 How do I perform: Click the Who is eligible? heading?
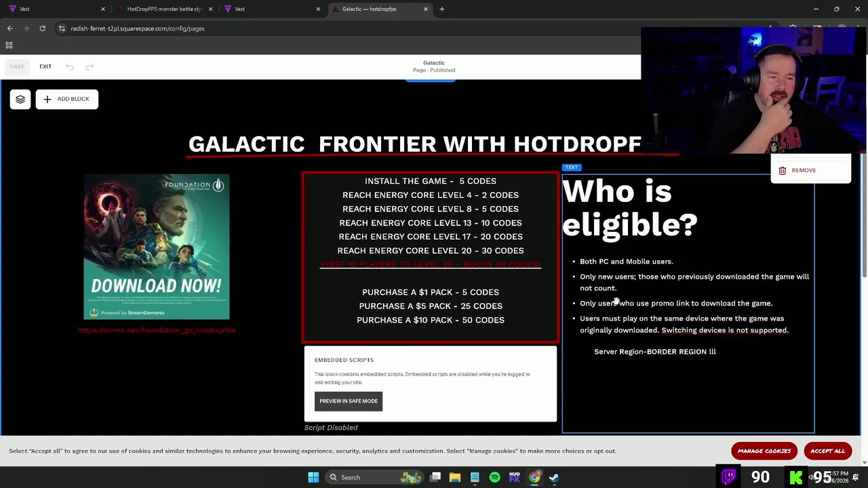pyautogui.click(x=629, y=208)
